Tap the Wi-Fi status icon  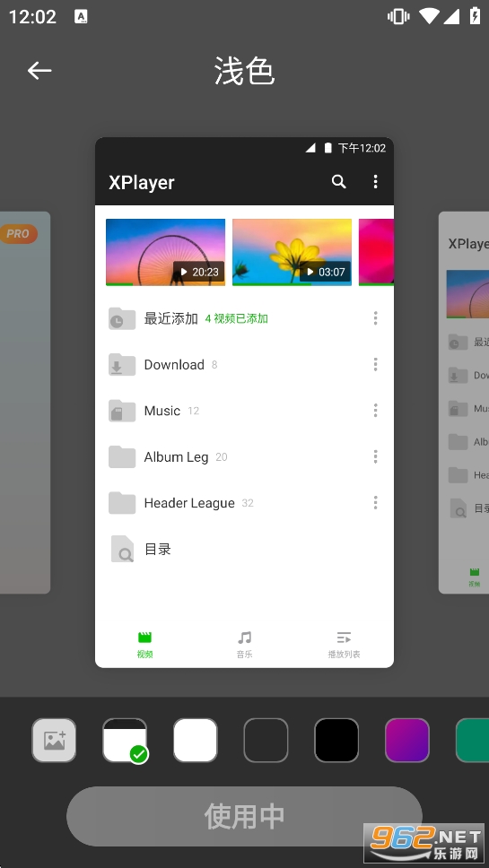point(430,16)
